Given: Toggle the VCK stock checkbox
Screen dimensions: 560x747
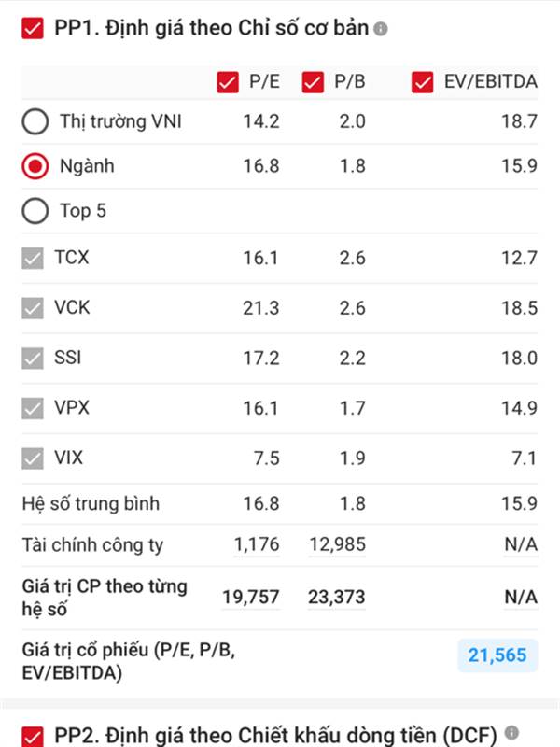Looking at the screenshot, I should (x=34, y=307).
